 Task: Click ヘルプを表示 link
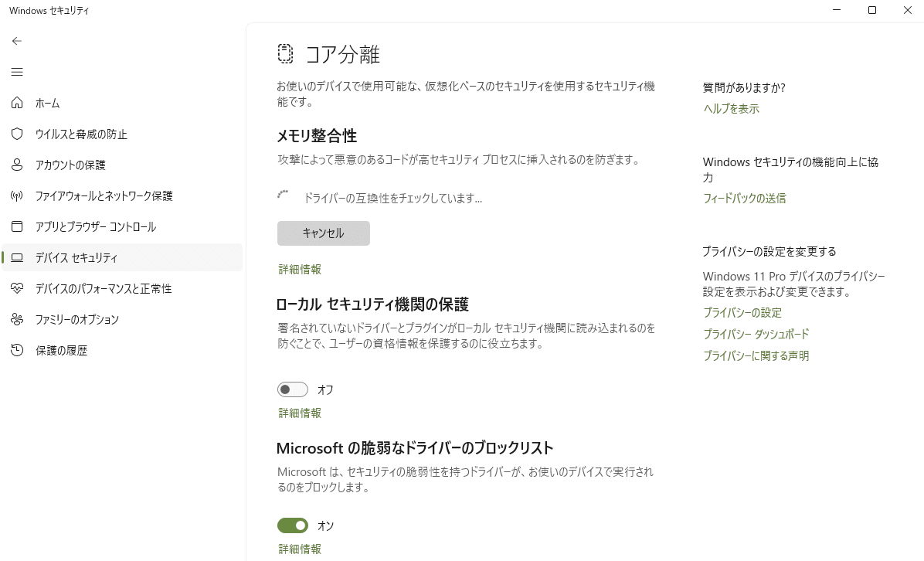click(732, 109)
